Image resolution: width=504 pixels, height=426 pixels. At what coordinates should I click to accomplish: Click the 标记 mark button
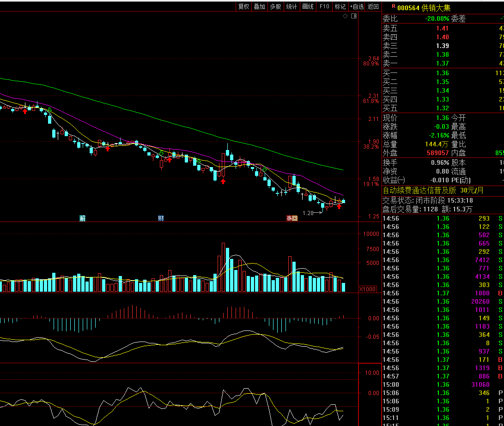340,6
